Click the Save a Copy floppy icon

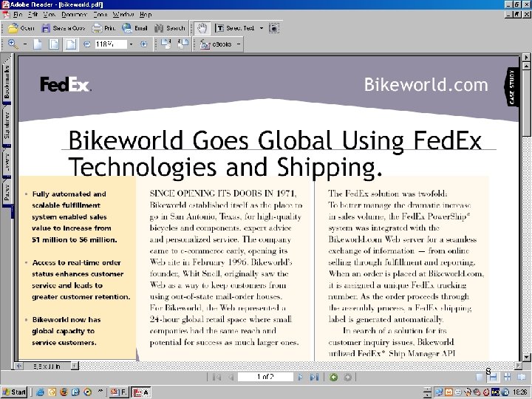(x=46, y=28)
